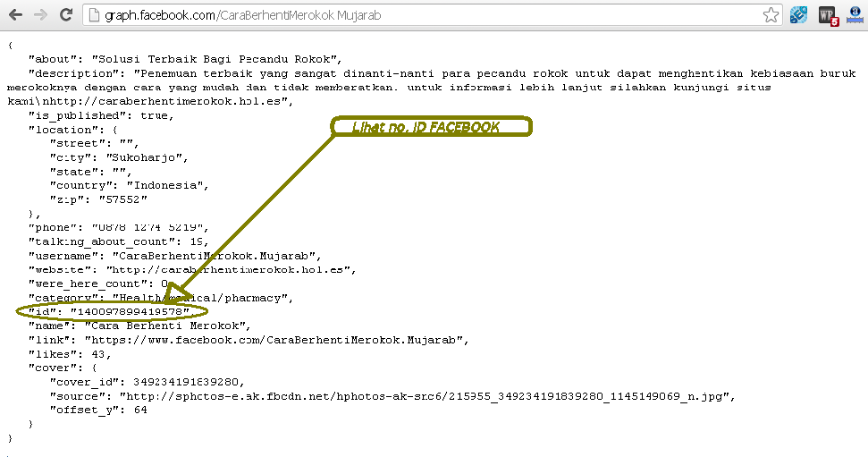Click the "description" key text

[76, 73]
